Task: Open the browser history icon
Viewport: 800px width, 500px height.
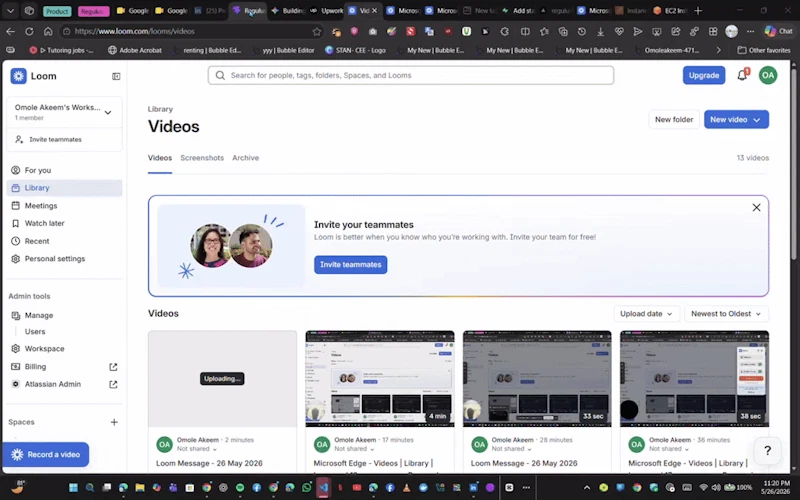Action: pyautogui.click(x=582, y=32)
